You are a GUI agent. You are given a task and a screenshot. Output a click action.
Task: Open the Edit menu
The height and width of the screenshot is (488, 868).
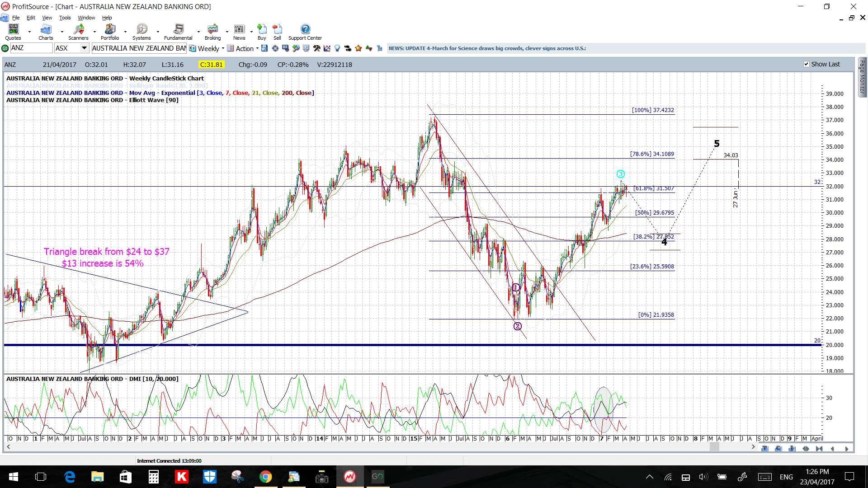pyautogui.click(x=31, y=18)
